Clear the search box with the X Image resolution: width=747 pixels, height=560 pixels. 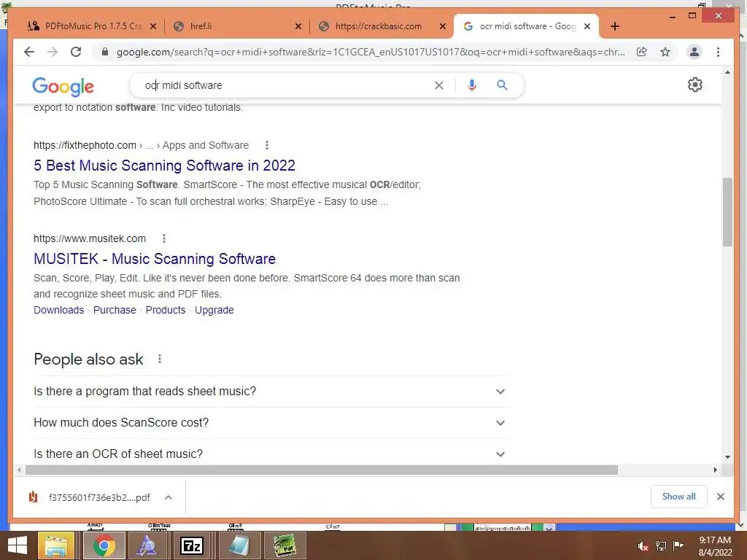coord(438,85)
